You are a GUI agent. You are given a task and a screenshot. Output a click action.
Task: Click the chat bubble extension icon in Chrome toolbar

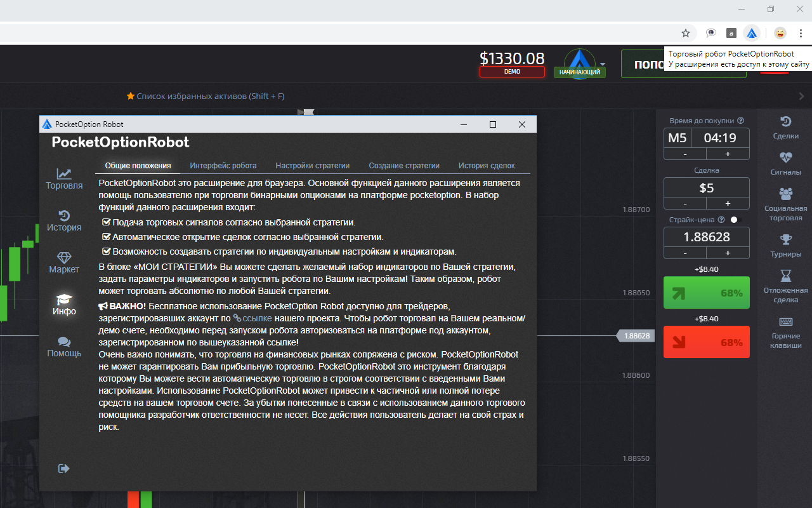click(711, 33)
